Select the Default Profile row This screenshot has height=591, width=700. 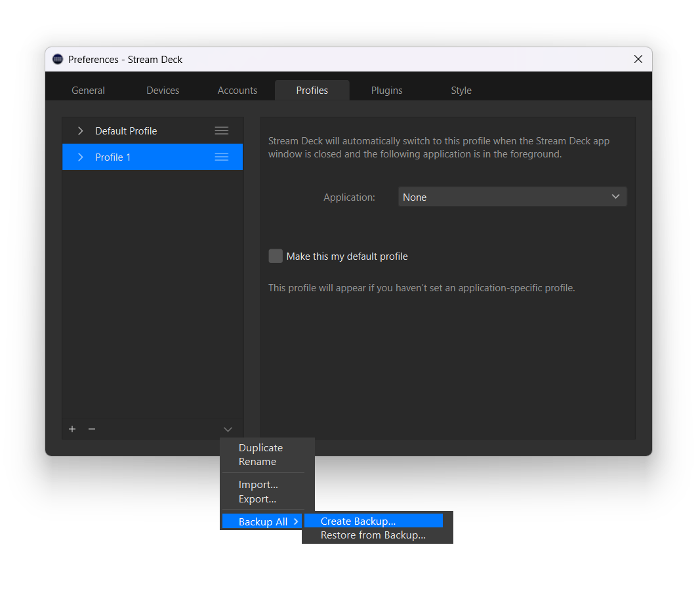[153, 131]
